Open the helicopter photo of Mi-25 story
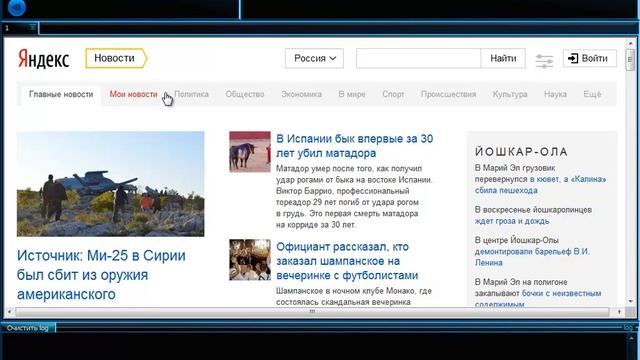The image size is (640, 360). pos(111,184)
